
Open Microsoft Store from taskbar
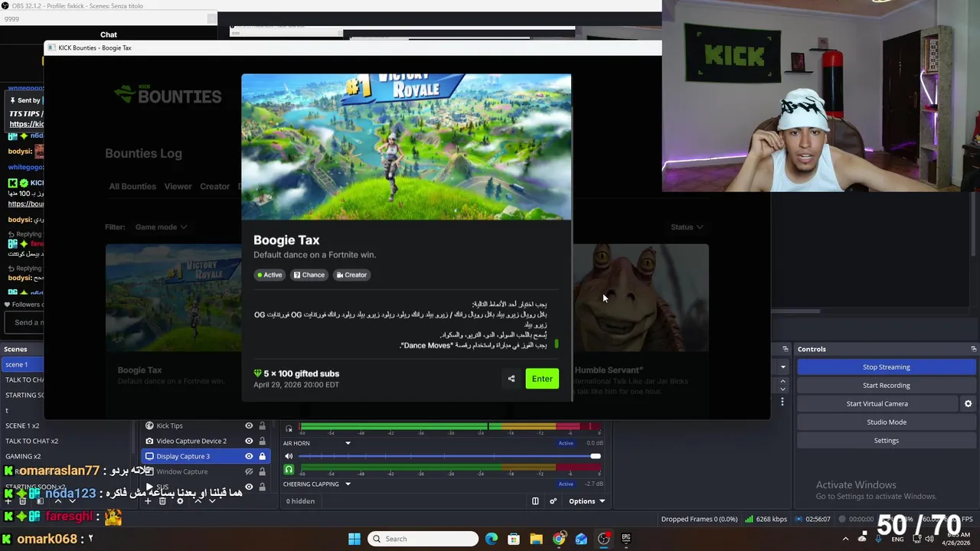coord(514,539)
